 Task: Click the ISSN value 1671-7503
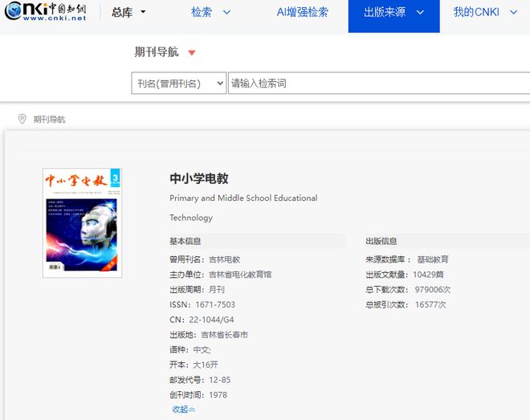click(x=215, y=305)
